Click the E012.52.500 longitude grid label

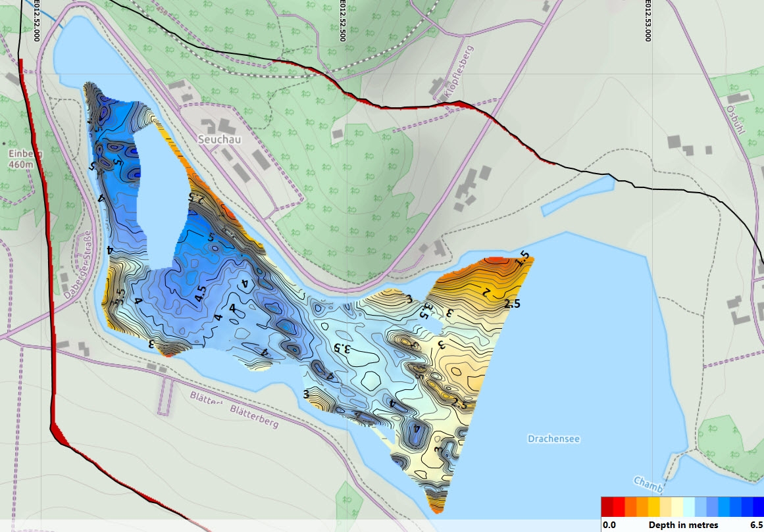click(x=342, y=21)
